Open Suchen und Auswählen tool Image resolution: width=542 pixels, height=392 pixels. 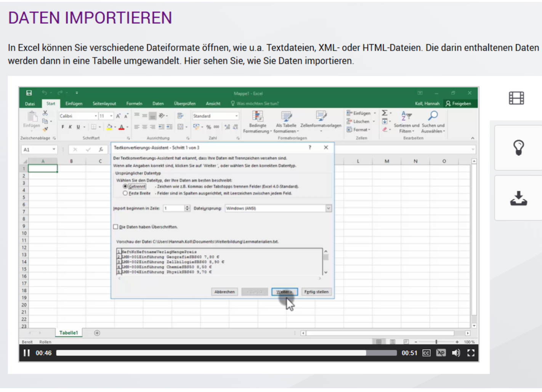(x=433, y=122)
